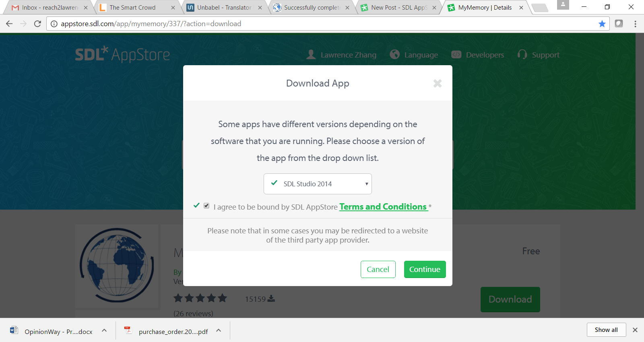Reload the page using refresh icon
Screen dimensions: 644x342
[37, 24]
